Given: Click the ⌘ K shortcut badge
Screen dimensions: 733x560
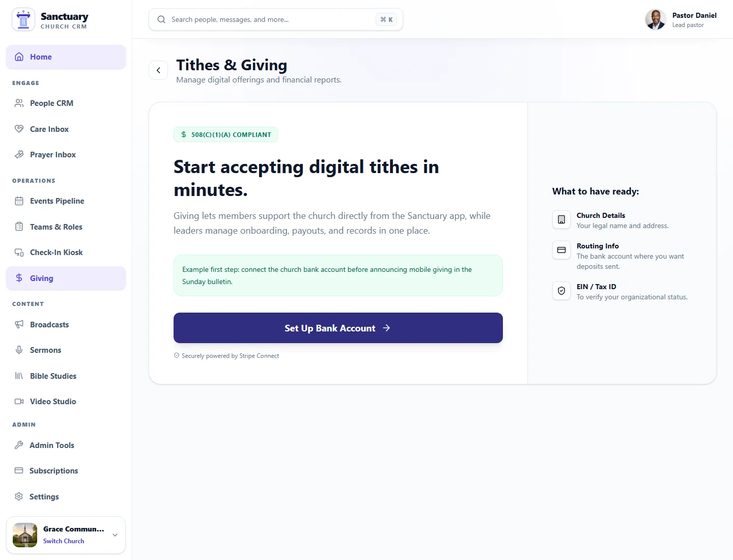Looking at the screenshot, I should [x=386, y=19].
